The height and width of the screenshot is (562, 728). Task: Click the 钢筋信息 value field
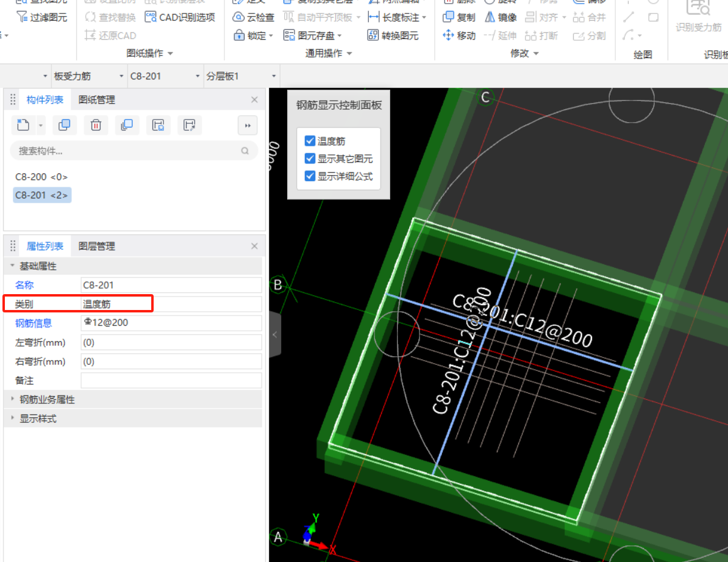coord(171,323)
